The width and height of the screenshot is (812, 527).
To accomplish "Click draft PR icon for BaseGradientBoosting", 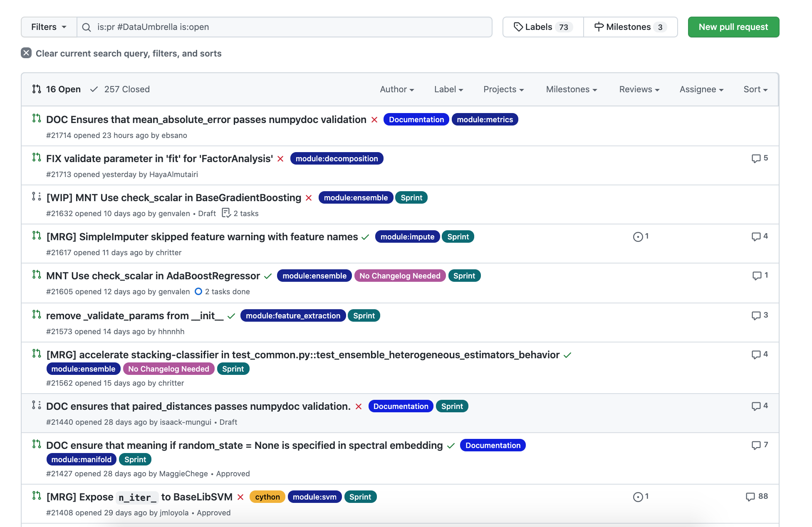I will (37, 197).
